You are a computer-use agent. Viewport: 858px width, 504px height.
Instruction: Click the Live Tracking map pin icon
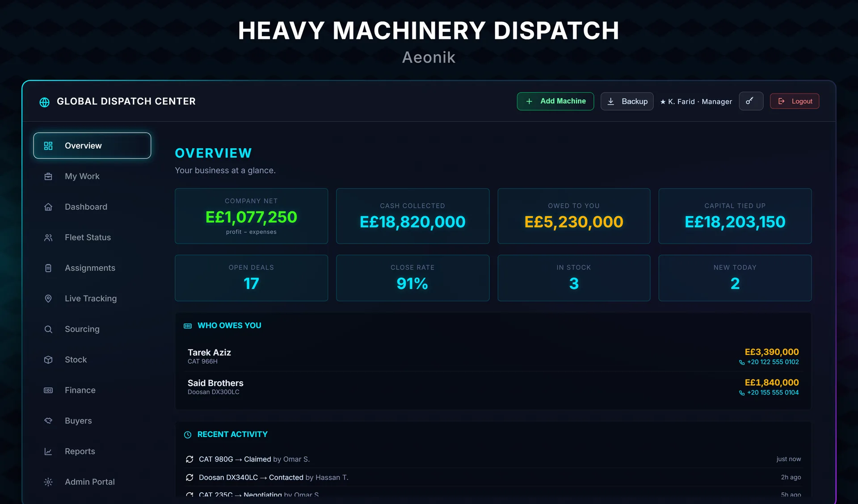click(x=48, y=298)
